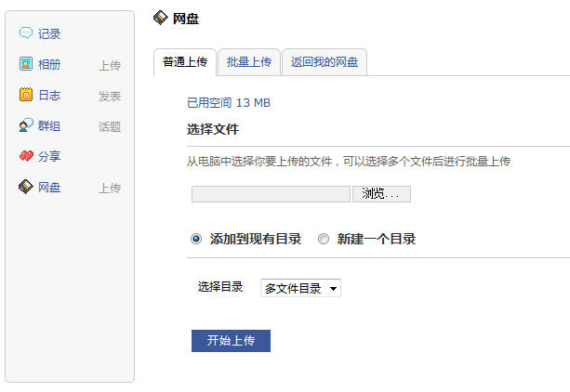Select 添加到现有目录 radio button
The image size is (570, 392).
coord(196,239)
